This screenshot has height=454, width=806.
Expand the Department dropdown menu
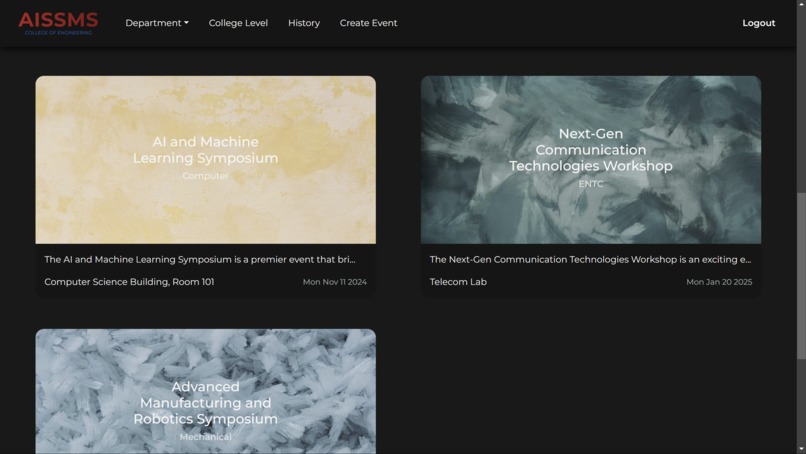pyautogui.click(x=157, y=23)
